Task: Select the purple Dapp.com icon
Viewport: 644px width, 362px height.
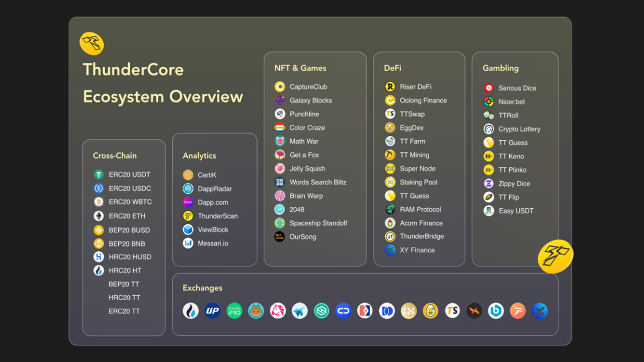Action: (x=188, y=202)
